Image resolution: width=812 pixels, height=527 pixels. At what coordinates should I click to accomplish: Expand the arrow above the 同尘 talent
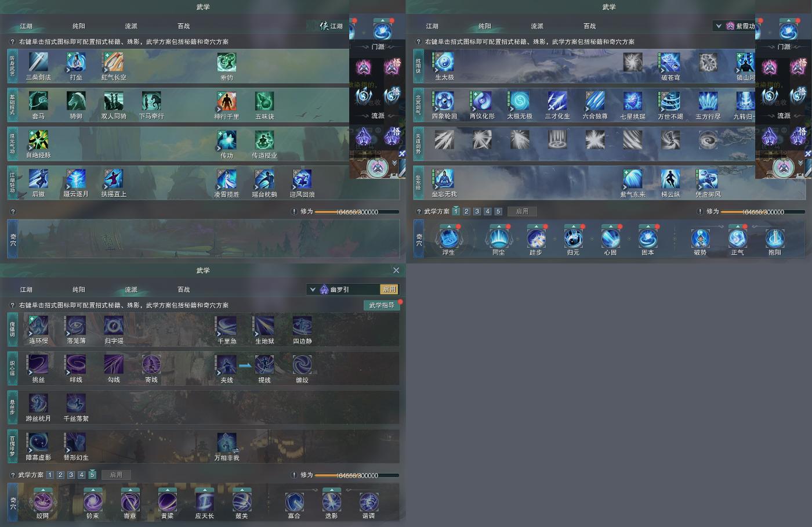point(498,226)
